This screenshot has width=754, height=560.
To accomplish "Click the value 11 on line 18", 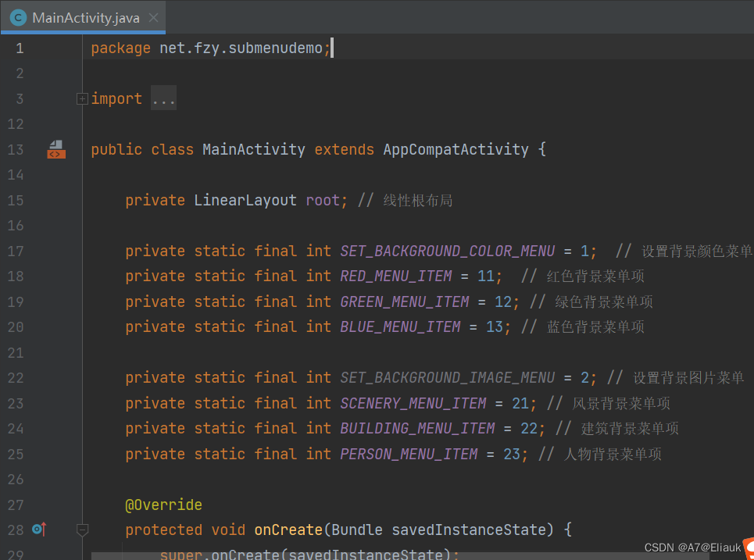I will (486, 276).
